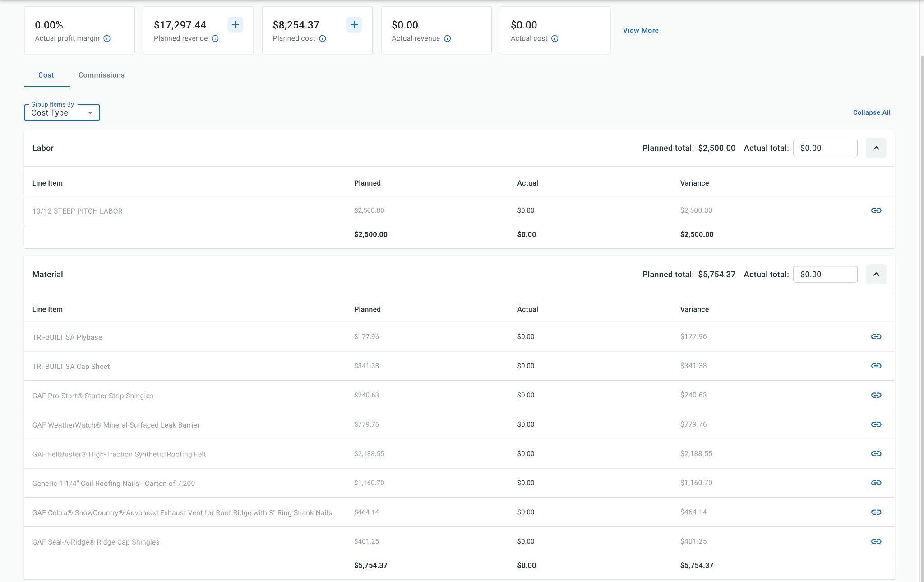Click info icon next to Actual profit margin

107,39
